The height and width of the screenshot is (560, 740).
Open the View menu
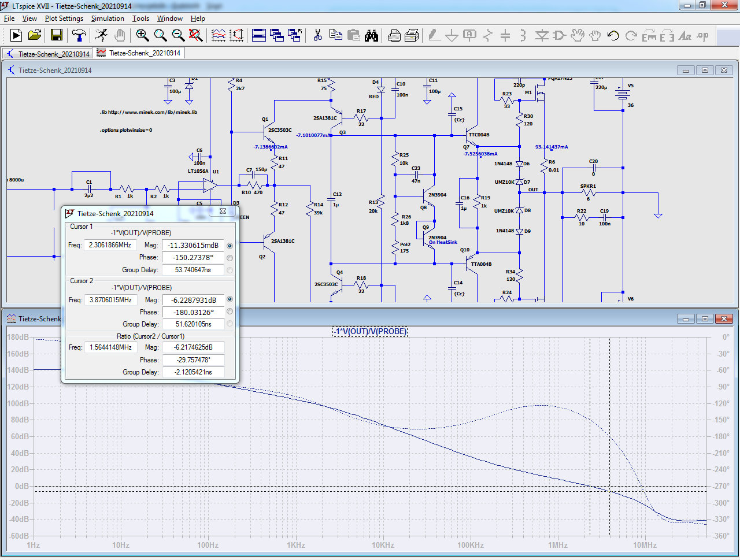tap(29, 18)
